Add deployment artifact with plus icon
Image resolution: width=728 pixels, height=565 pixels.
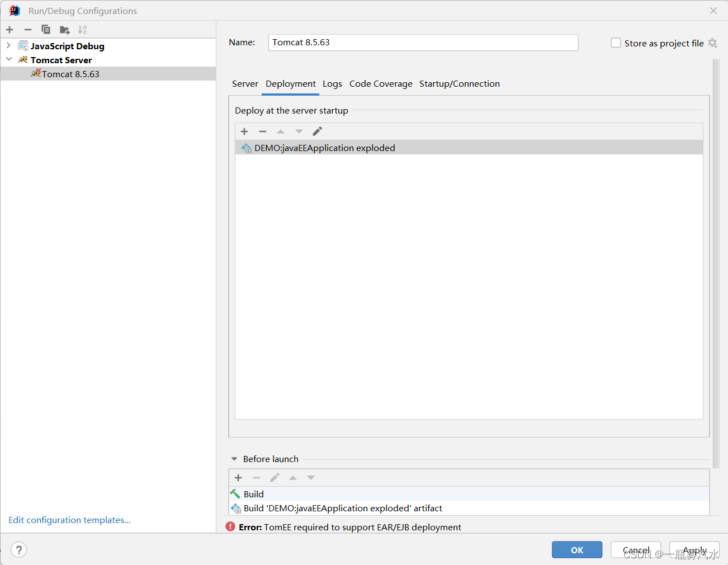(244, 131)
